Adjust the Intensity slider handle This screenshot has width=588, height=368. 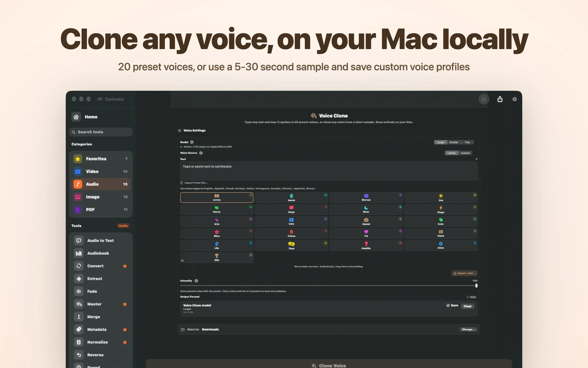(x=476, y=285)
